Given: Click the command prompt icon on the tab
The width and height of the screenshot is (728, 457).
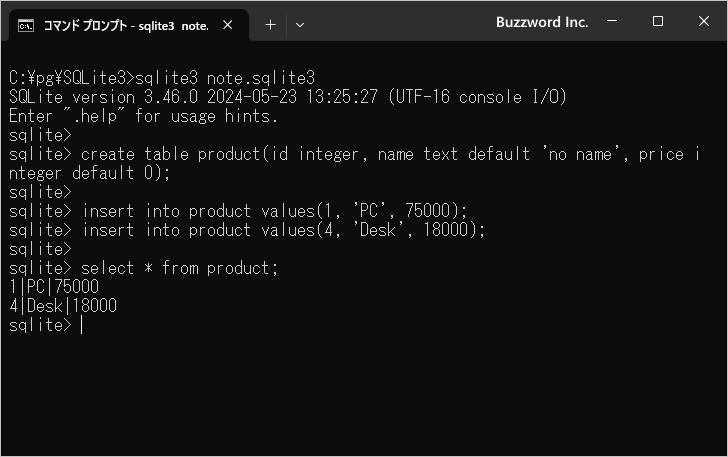Looking at the screenshot, I should (x=28, y=24).
